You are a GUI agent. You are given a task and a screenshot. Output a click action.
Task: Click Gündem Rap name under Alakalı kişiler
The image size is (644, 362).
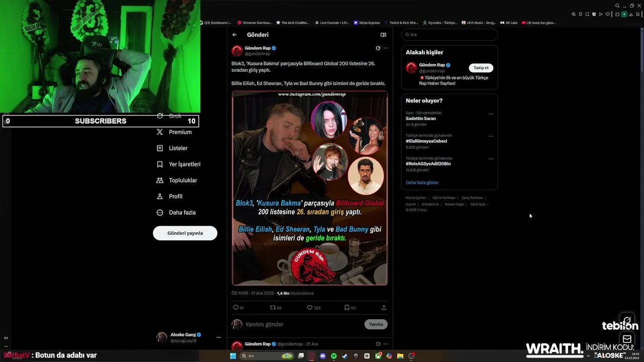432,65
